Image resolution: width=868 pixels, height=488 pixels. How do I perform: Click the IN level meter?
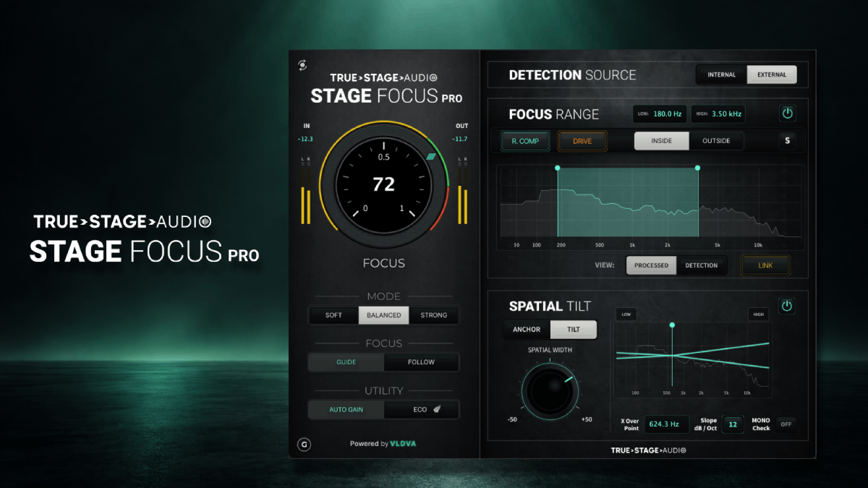pyautogui.click(x=305, y=192)
